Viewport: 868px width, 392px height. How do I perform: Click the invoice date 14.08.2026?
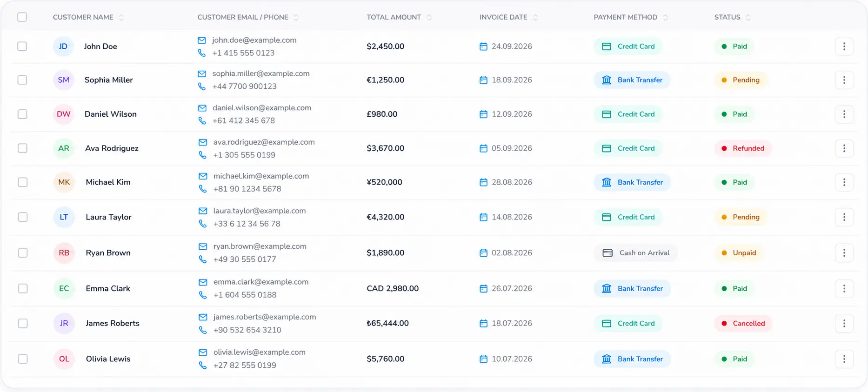pyautogui.click(x=512, y=217)
